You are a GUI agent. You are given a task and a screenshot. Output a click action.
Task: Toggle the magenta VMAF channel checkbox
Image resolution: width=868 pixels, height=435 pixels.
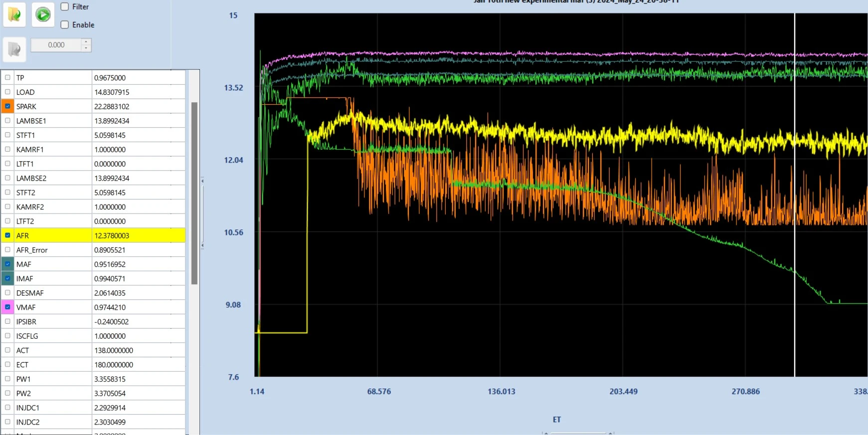(x=7, y=307)
